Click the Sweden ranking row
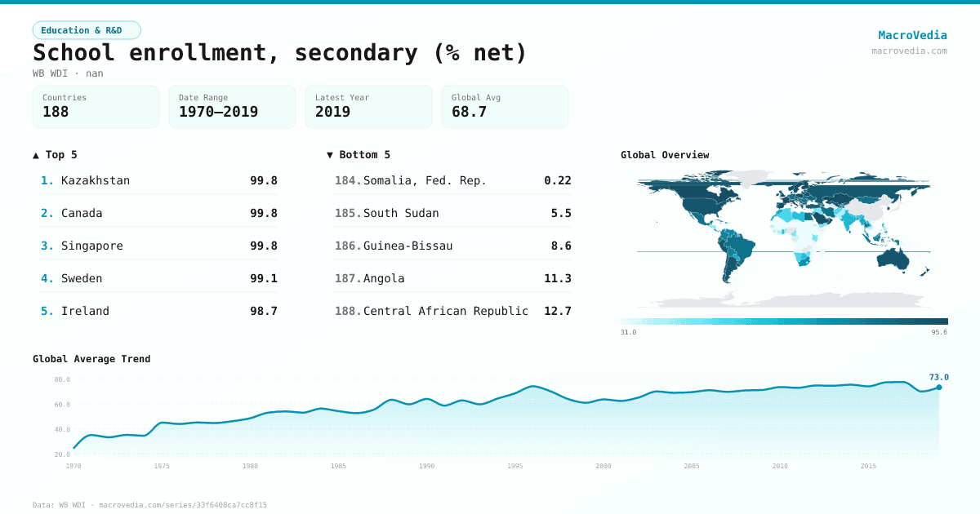This screenshot has height=514, width=980. pos(159,278)
